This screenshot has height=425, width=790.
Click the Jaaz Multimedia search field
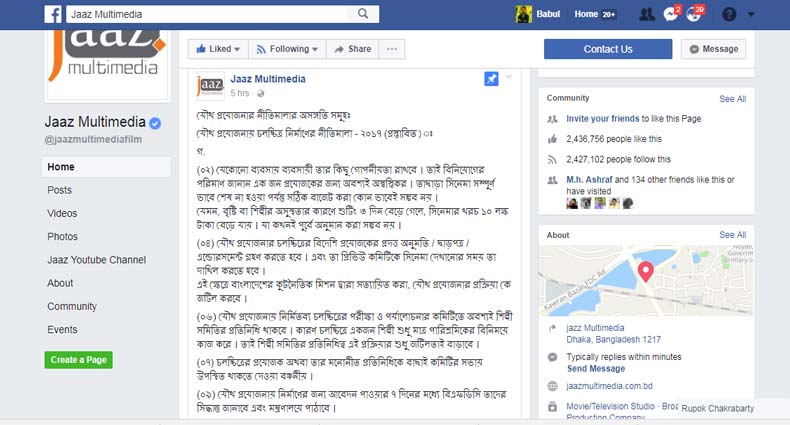click(x=207, y=14)
